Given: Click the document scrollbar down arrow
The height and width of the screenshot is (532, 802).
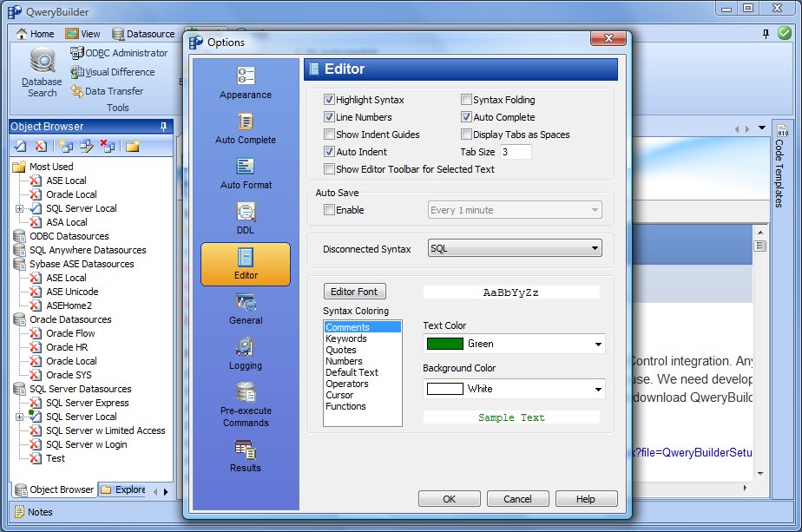Looking at the screenshot, I should pyautogui.click(x=760, y=474).
